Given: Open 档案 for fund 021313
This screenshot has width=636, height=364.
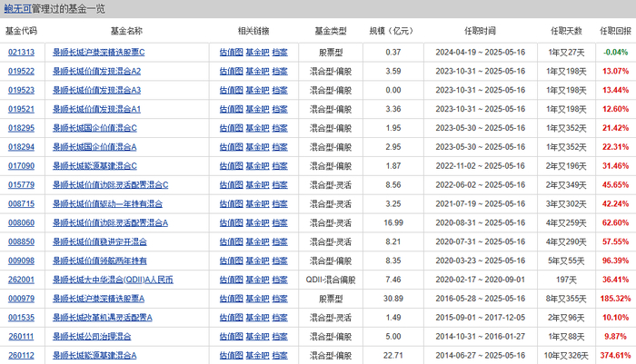Looking at the screenshot, I should point(280,53).
